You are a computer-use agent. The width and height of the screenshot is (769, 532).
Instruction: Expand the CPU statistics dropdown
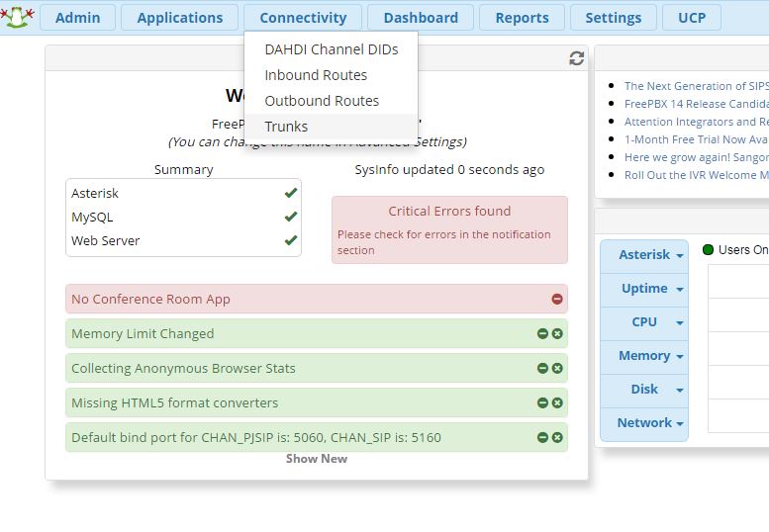[x=644, y=322]
